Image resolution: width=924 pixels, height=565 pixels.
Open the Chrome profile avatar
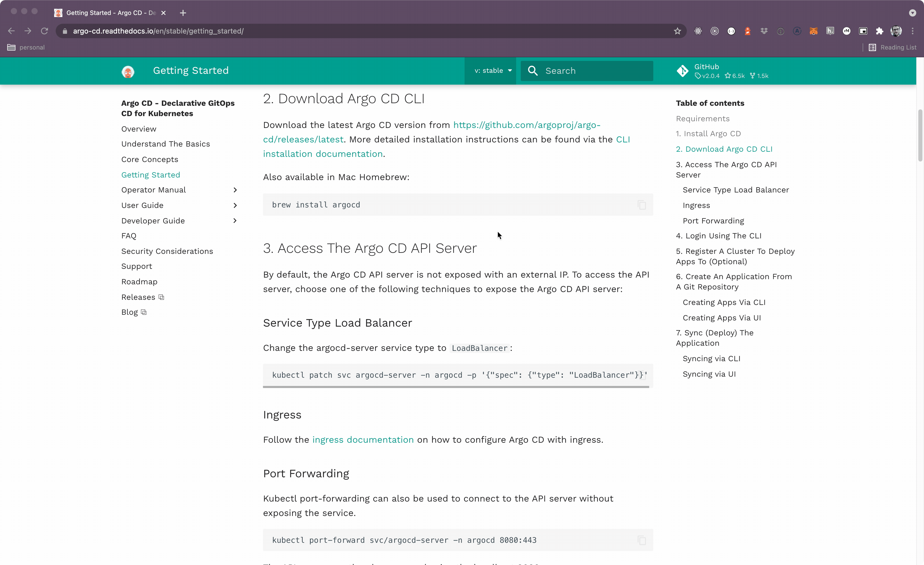896,31
